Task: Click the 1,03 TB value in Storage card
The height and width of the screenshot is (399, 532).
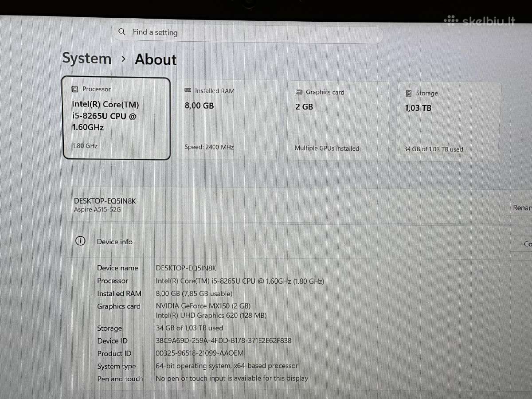Action: pyautogui.click(x=418, y=108)
